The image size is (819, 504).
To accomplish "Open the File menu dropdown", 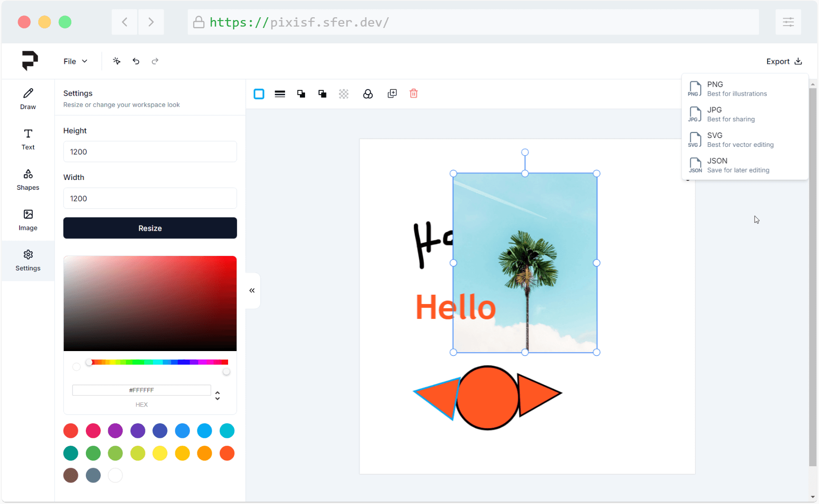I will (76, 61).
